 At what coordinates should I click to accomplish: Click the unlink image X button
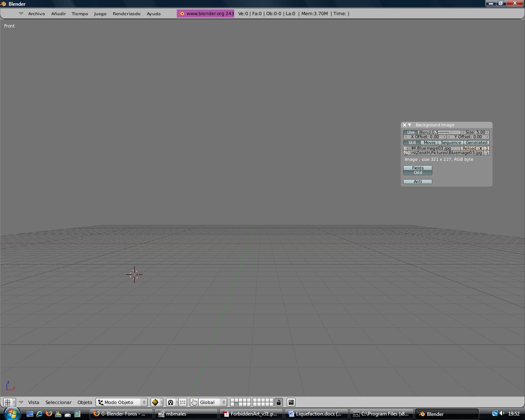tap(481, 148)
